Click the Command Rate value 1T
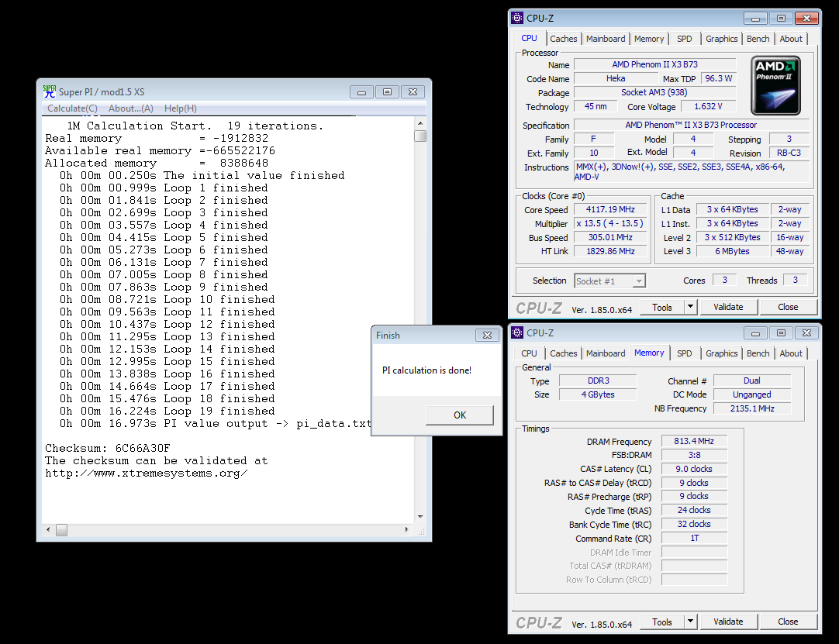 (694, 538)
